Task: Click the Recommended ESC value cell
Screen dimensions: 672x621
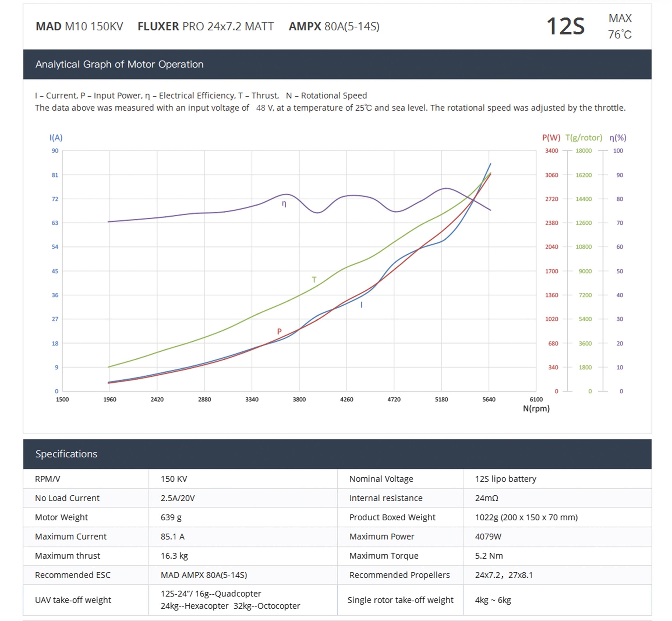Action: [x=203, y=575]
